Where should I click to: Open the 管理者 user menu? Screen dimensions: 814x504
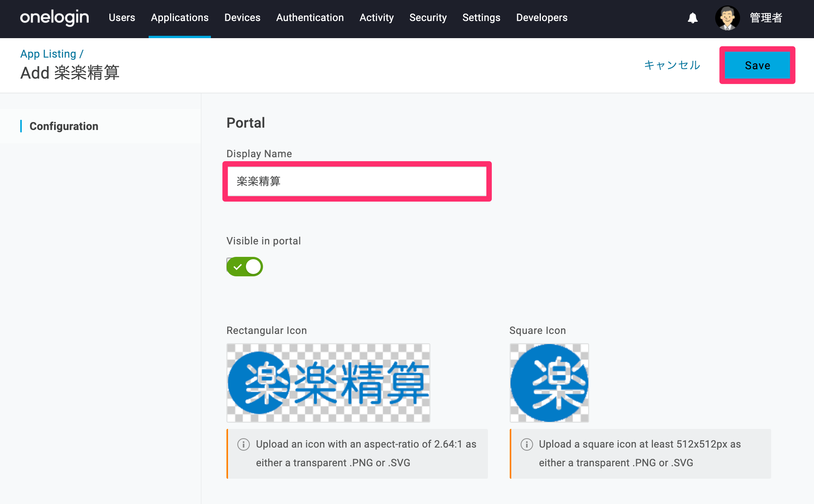coord(766,18)
